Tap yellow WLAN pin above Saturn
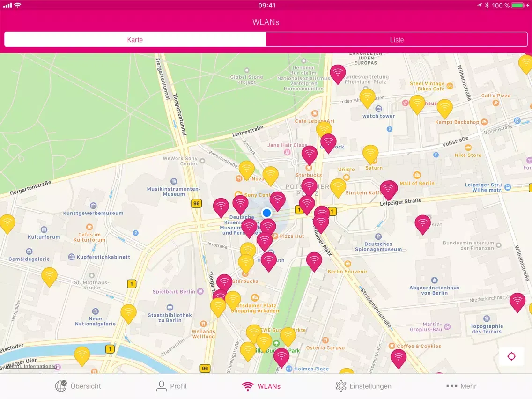This screenshot has width=532, height=399. tap(370, 155)
